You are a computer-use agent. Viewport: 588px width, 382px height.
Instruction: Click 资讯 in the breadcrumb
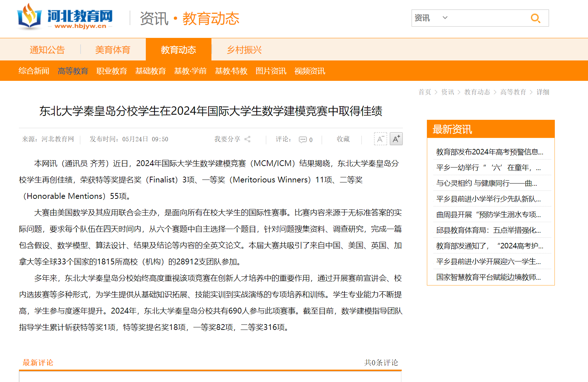coord(448,92)
